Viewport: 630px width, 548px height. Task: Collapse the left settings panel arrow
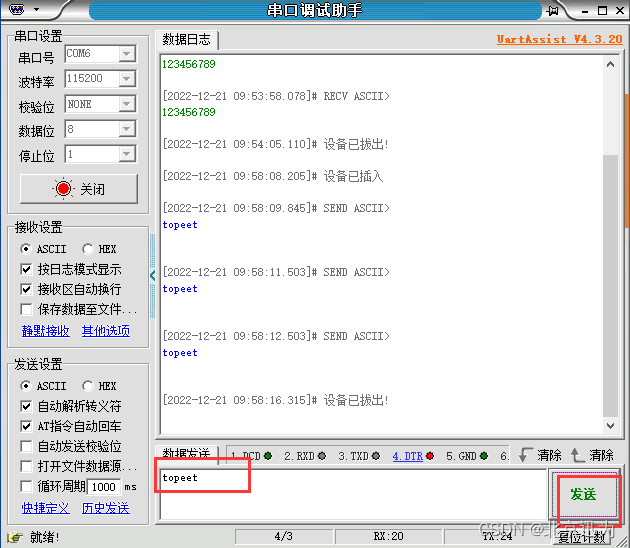(x=152, y=276)
